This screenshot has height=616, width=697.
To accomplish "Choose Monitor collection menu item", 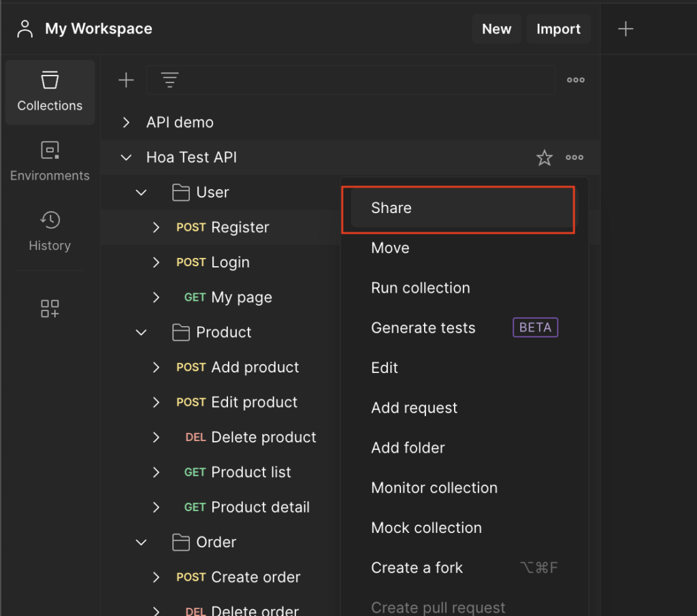I will coord(464,488).
